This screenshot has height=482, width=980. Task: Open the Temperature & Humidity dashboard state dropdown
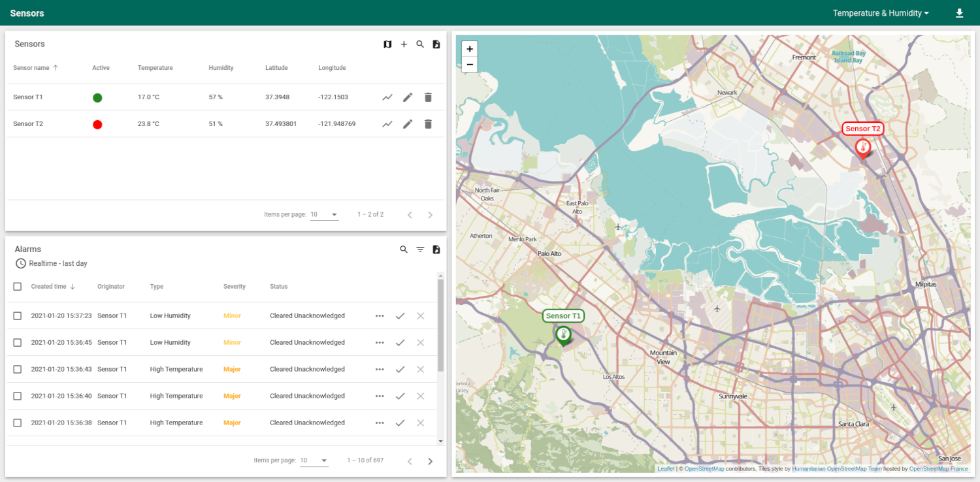tap(880, 12)
